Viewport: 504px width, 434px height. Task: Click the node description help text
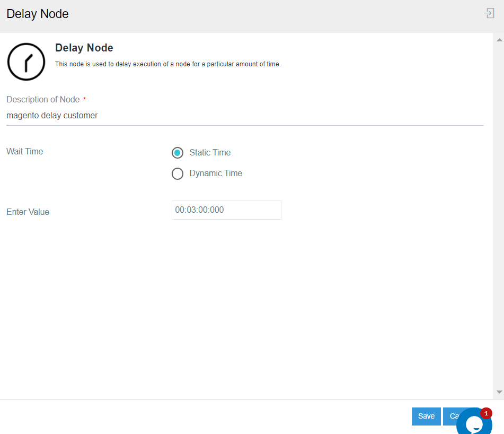click(167, 64)
